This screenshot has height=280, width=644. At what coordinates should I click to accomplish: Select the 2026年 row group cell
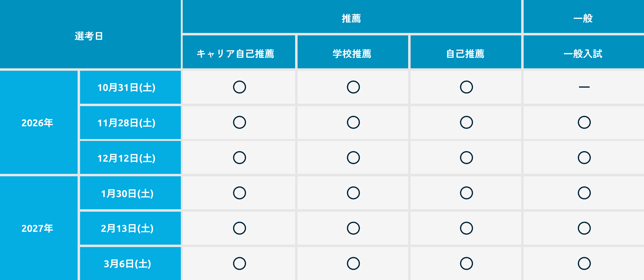[37, 123]
